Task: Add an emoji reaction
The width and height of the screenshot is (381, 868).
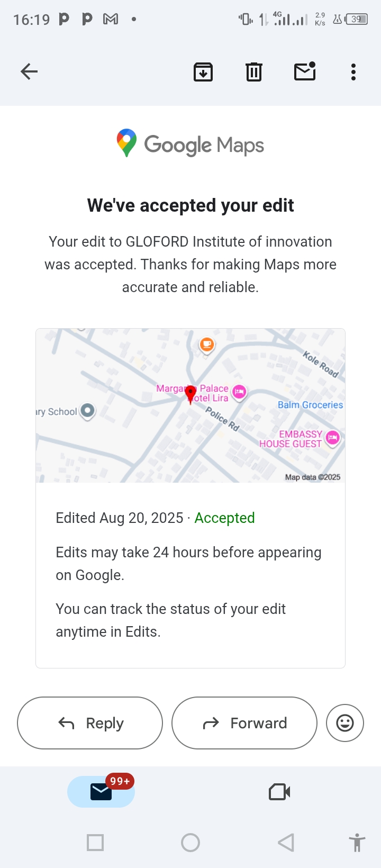Action: [x=345, y=723]
